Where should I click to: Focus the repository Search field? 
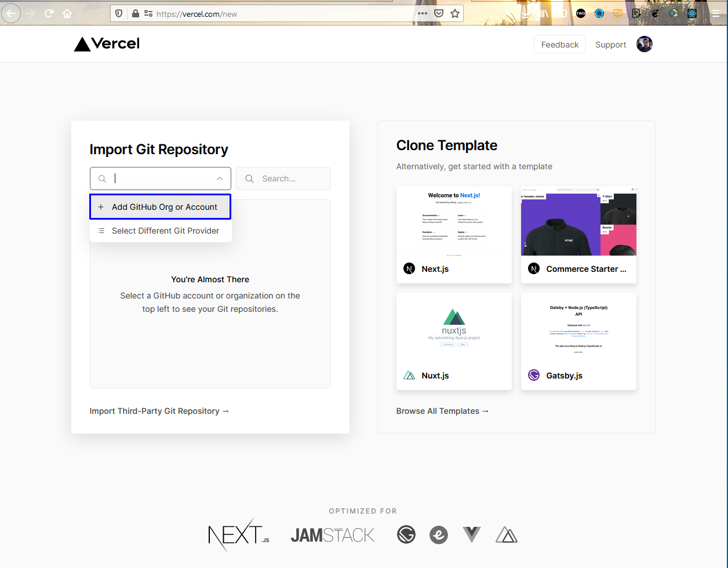click(x=283, y=179)
